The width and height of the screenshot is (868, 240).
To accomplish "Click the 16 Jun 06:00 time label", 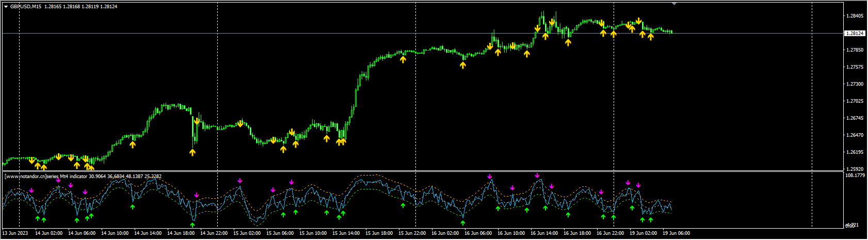I will pos(478,233).
